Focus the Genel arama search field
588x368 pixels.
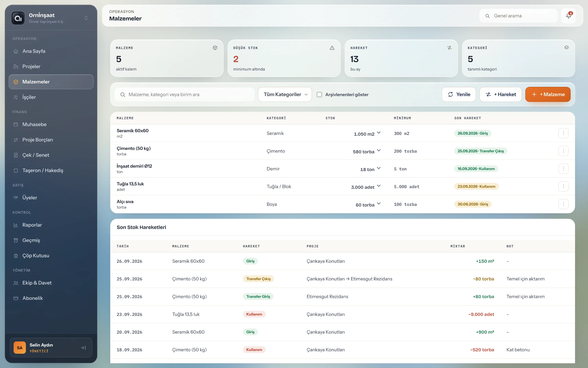point(518,16)
